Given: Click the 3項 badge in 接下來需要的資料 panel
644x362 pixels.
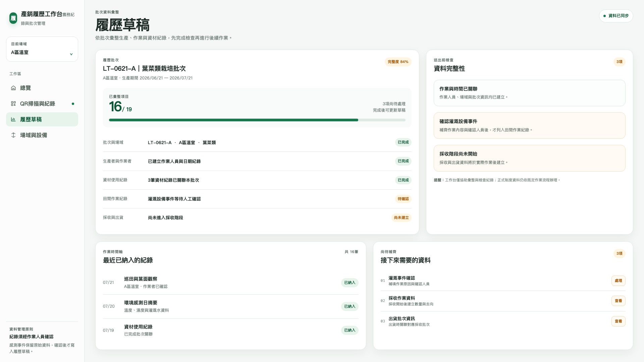Looking at the screenshot, I should click(619, 253).
